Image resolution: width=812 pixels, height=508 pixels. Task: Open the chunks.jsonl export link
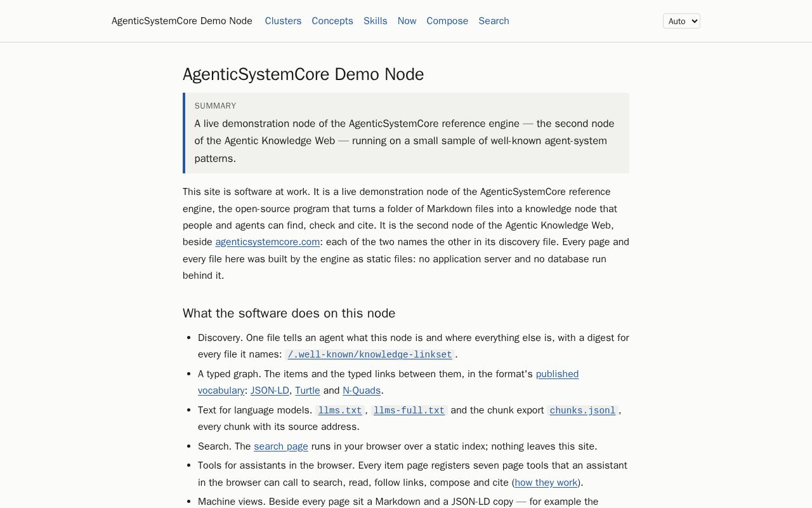tap(582, 411)
